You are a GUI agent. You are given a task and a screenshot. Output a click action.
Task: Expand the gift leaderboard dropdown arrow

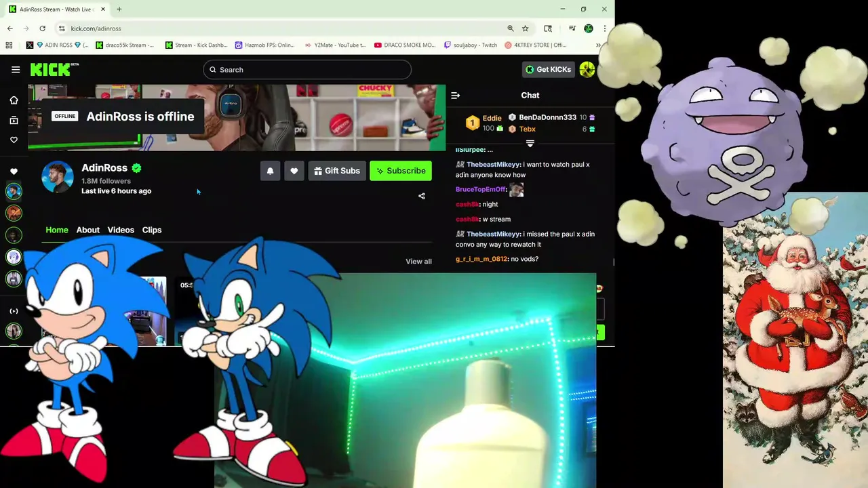pyautogui.click(x=530, y=144)
